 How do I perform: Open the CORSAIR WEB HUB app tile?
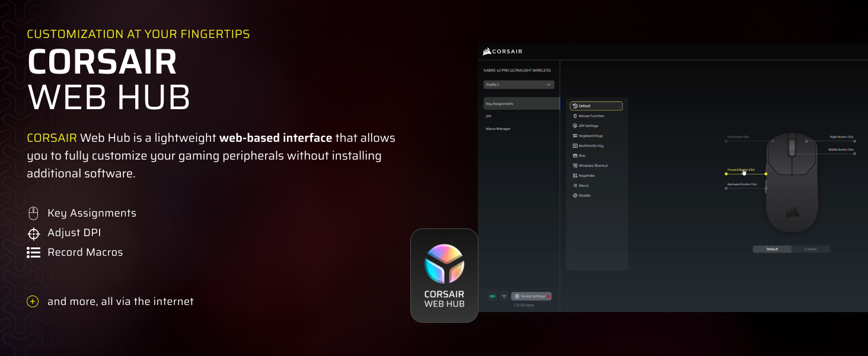coord(444,275)
